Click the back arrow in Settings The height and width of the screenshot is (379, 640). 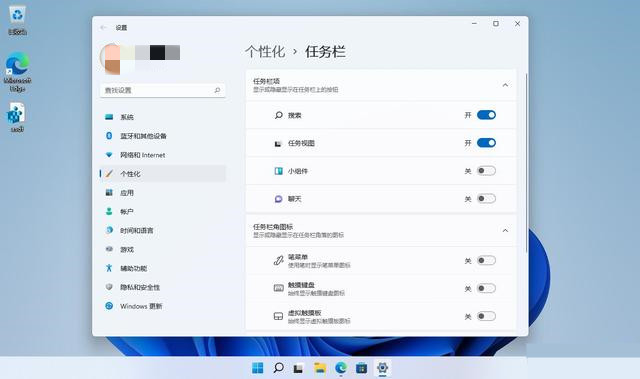point(103,27)
